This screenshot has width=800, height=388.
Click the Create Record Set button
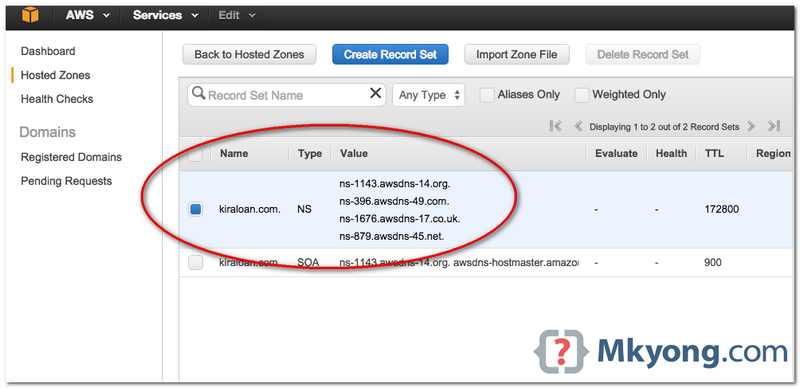390,54
